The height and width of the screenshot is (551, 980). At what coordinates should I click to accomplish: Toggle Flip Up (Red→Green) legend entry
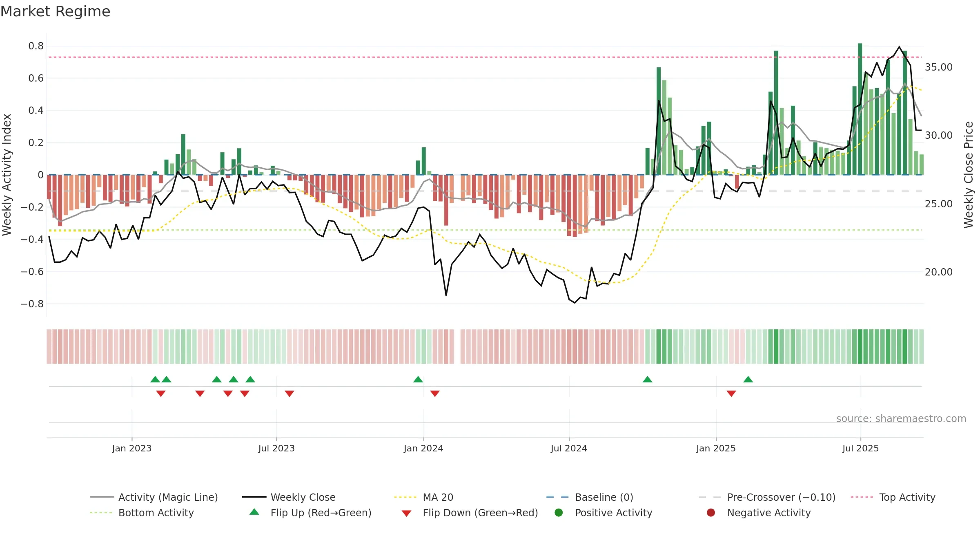(x=310, y=513)
